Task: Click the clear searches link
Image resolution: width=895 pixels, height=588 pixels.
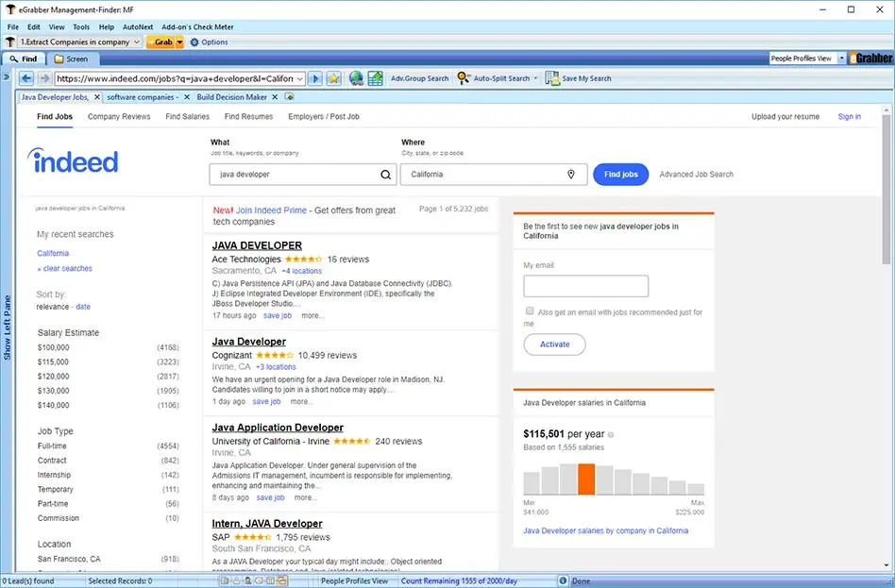Action: tap(67, 268)
